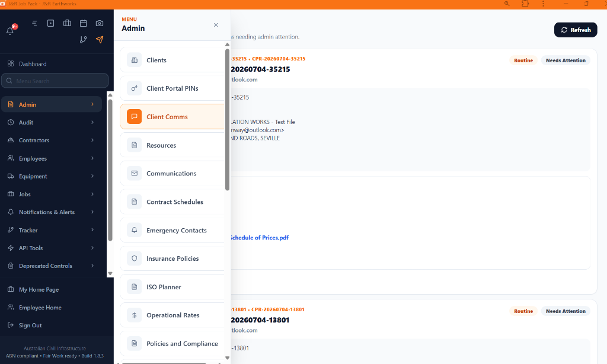This screenshot has width=607, height=364.
Task: Expand the Employees sidebar chevron
Action: pos(92,158)
